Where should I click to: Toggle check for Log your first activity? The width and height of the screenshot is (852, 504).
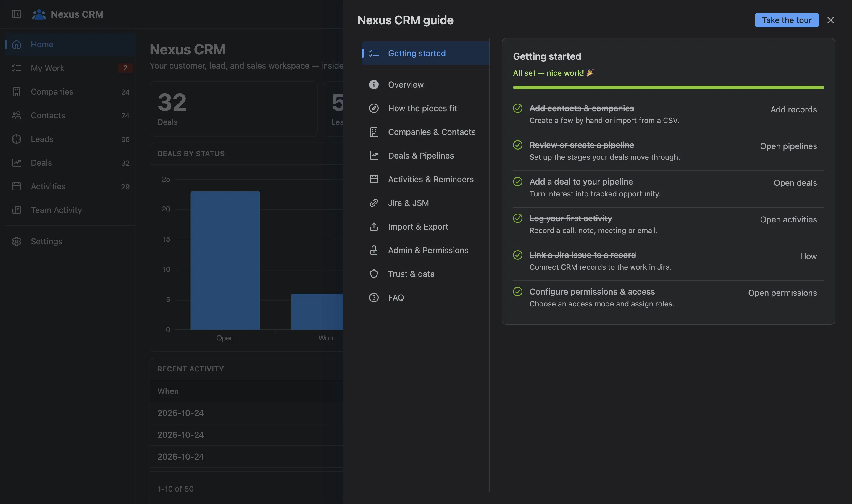tap(517, 218)
